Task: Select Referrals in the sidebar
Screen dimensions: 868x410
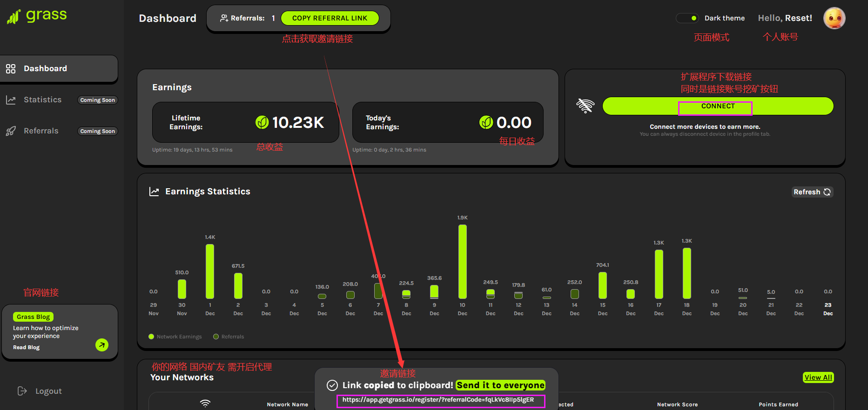Action: (41, 131)
